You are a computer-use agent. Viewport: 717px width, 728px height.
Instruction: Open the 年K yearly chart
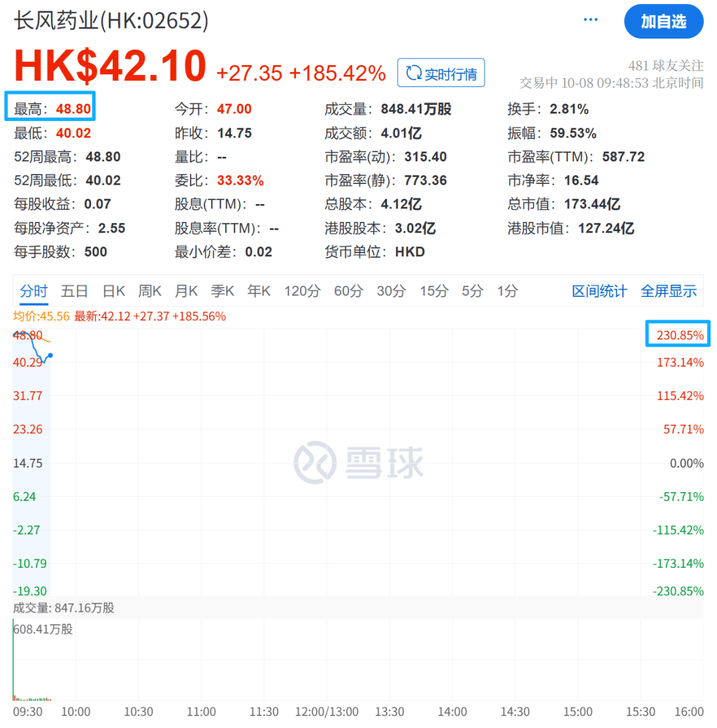point(258,291)
